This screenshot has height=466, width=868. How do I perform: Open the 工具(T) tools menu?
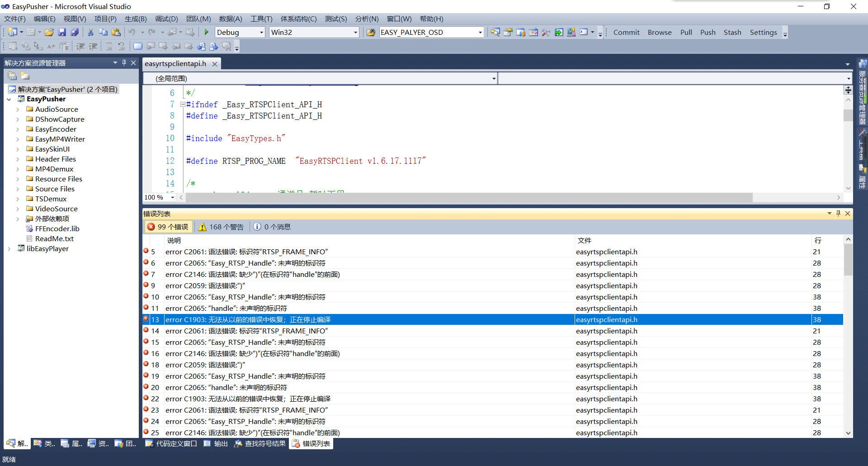[261, 19]
